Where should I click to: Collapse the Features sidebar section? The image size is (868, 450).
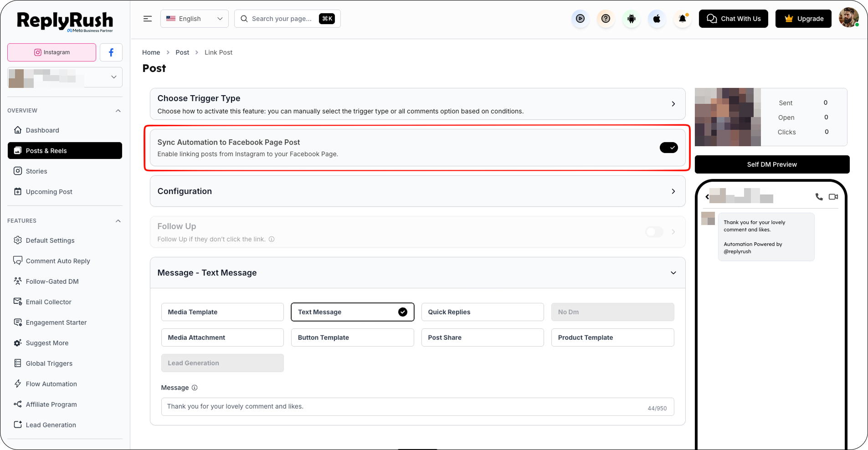[118, 221]
